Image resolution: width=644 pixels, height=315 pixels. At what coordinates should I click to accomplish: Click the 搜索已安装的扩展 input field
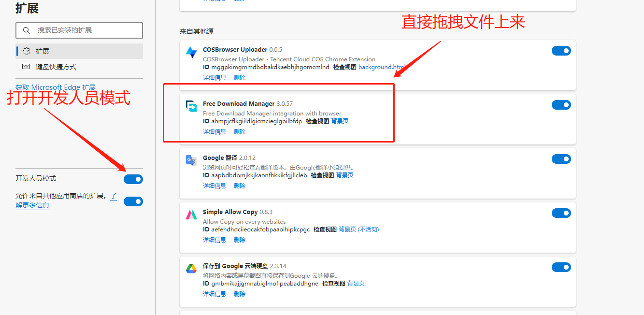click(77, 30)
